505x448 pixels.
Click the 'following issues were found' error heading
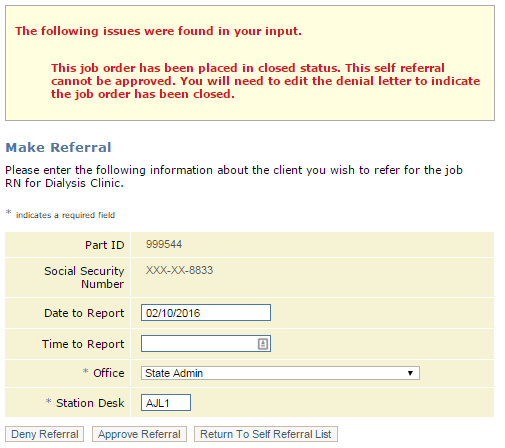(158, 31)
